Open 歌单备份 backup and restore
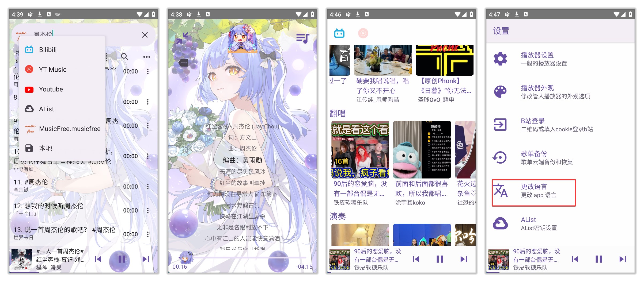Screen dimensions: 644x282 (560, 157)
